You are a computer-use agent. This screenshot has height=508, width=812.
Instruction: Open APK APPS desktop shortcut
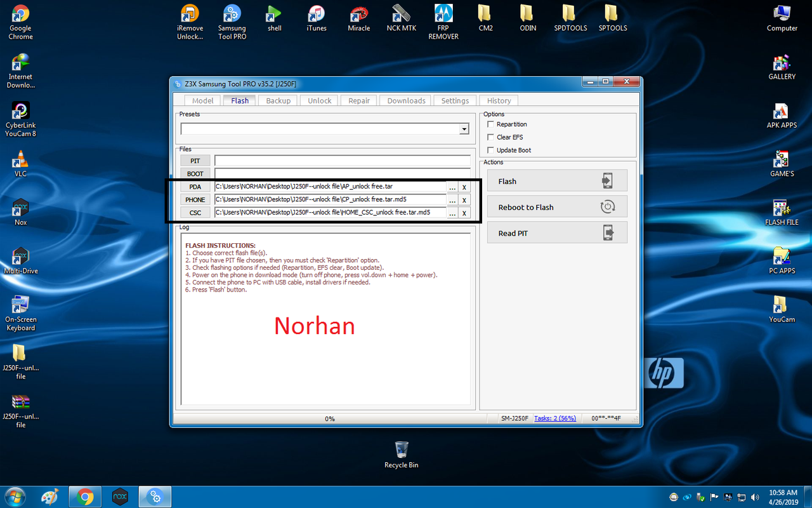click(782, 115)
